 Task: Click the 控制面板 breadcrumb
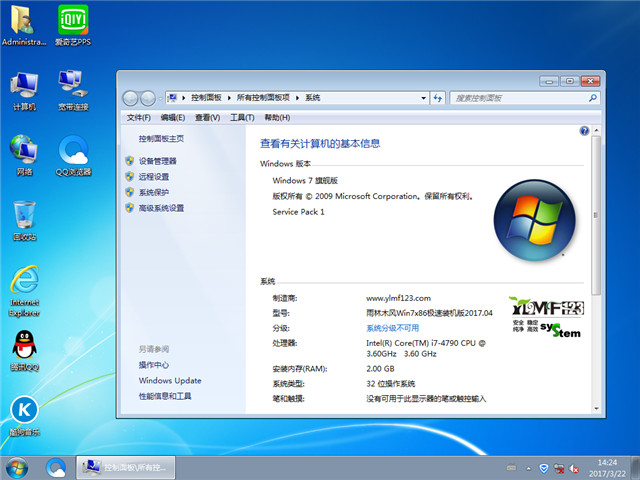tap(206, 98)
